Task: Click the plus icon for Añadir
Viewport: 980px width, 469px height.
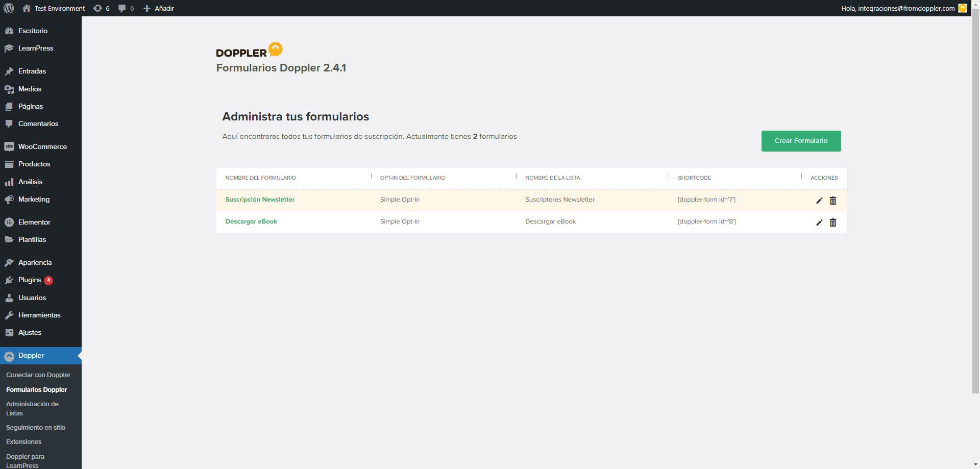Action: (x=147, y=8)
